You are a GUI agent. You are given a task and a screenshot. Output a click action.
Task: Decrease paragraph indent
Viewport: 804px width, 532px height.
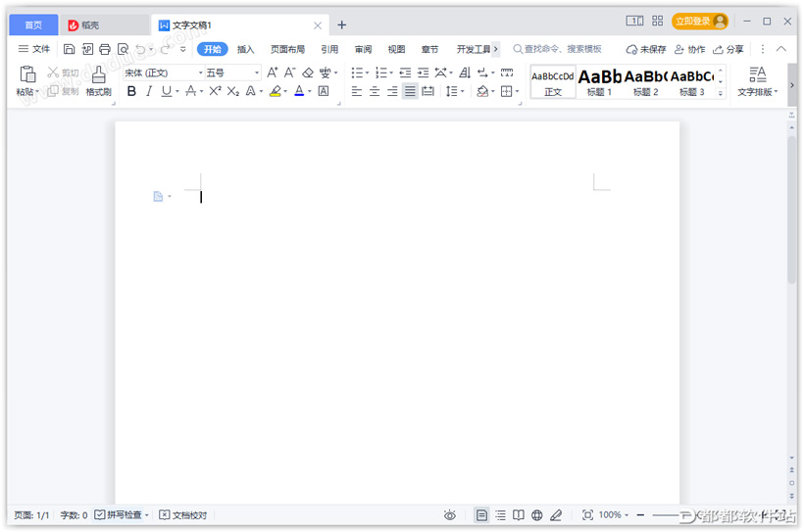405,73
